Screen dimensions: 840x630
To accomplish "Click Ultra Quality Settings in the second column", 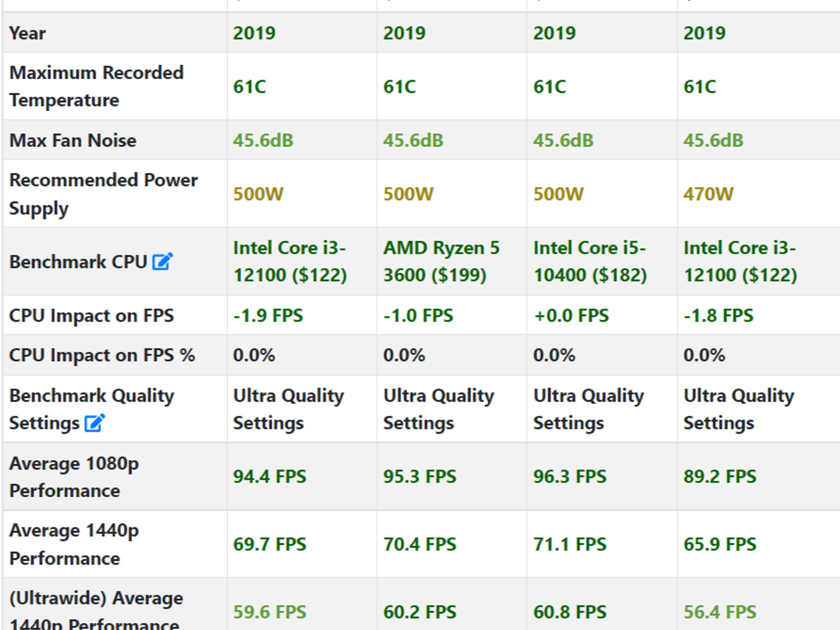I will (438, 409).
